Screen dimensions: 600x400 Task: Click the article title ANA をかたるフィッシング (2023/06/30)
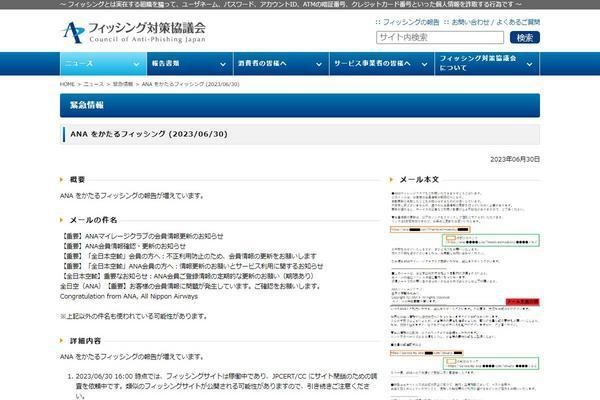click(x=149, y=134)
